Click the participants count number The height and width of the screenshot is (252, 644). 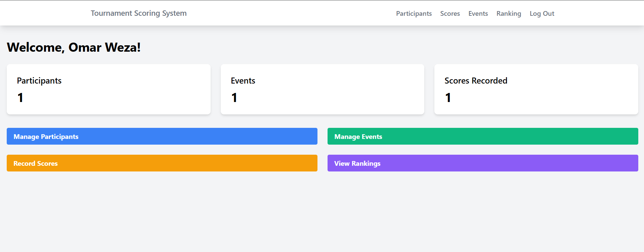pos(20,98)
